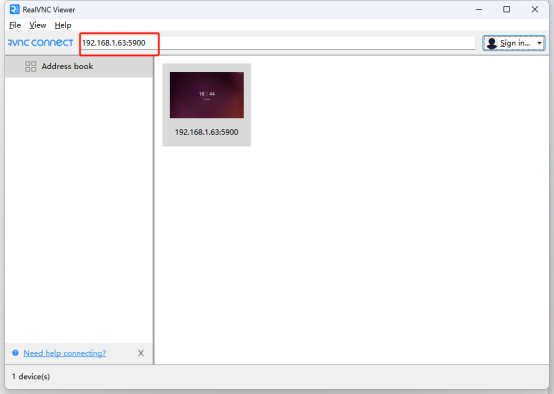Open the View menu
This screenshot has width=554, height=394.
tap(37, 25)
